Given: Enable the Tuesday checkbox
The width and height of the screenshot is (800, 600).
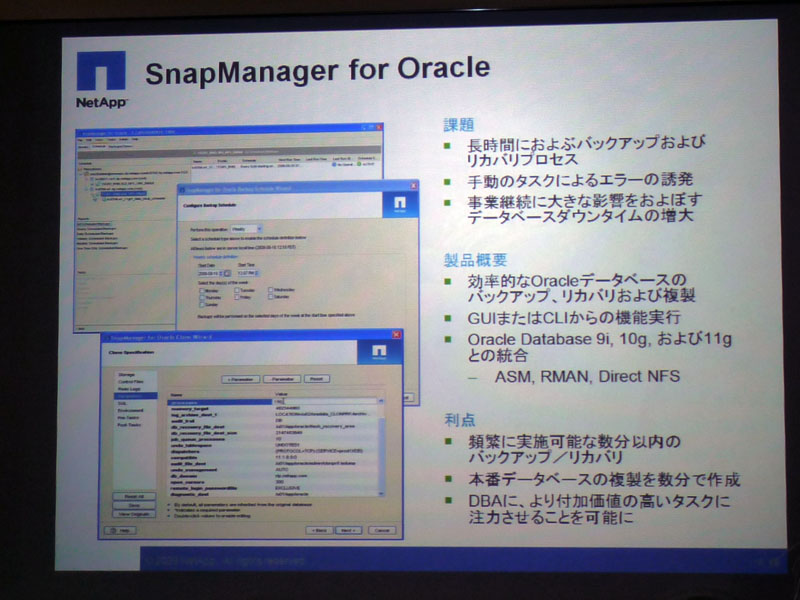Looking at the screenshot, I should [237, 290].
